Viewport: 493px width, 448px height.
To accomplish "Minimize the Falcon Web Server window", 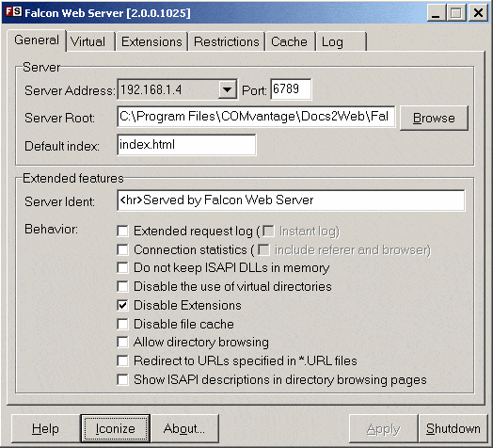I will click(436, 13).
